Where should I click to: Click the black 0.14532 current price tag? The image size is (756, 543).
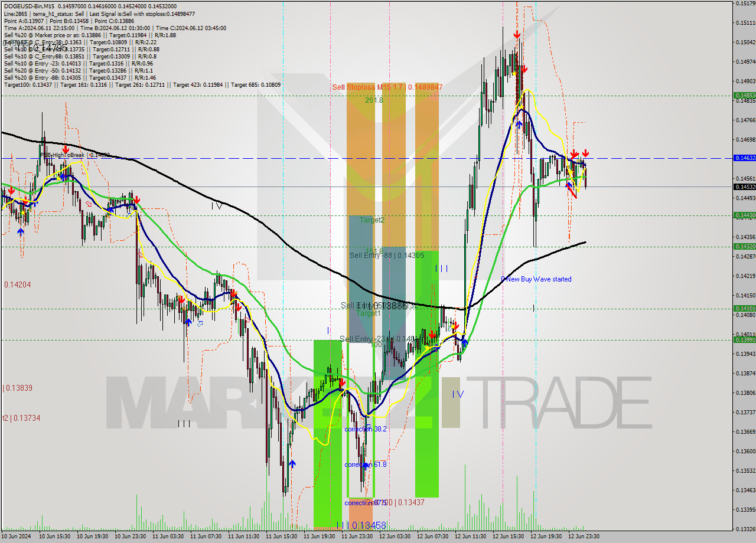(745, 187)
